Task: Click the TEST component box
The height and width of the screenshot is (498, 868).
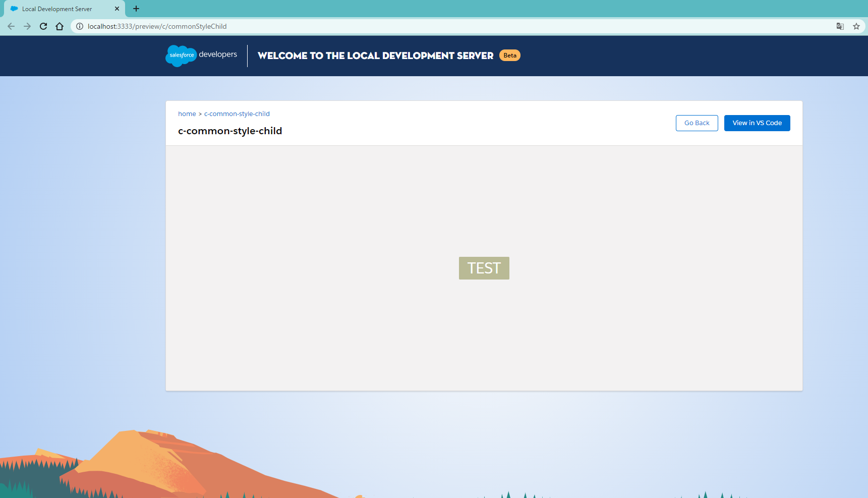Action: point(484,268)
